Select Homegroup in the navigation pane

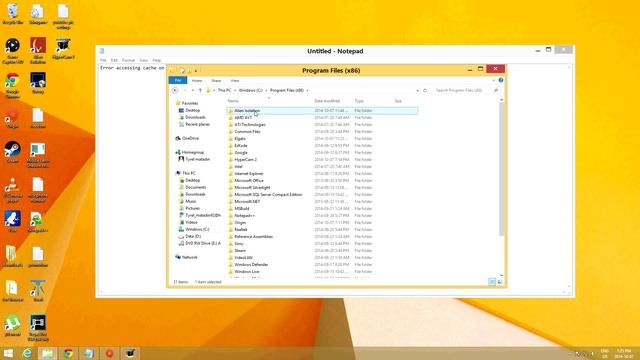coord(193,152)
